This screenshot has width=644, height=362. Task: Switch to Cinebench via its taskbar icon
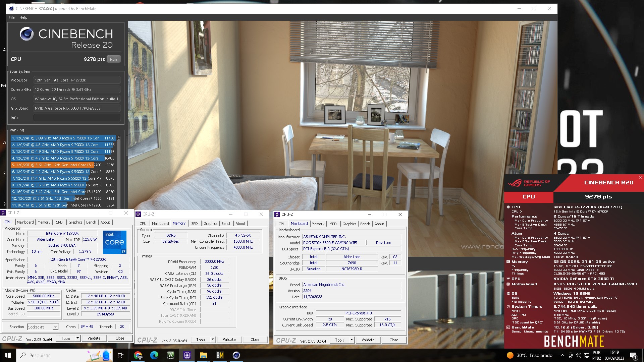(x=236, y=355)
